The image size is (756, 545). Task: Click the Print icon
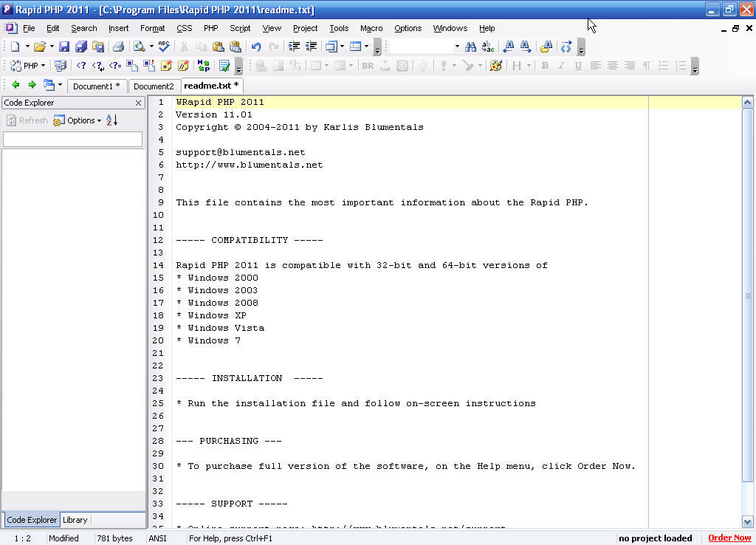click(x=118, y=46)
